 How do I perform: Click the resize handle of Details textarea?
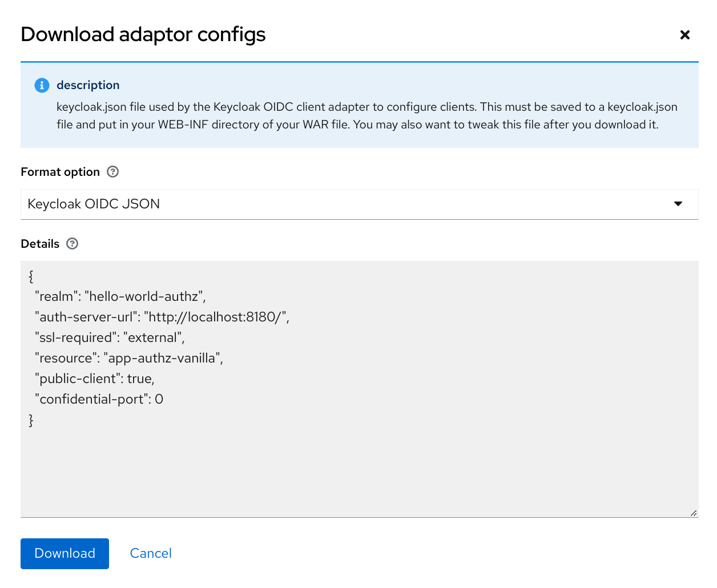(x=694, y=512)
